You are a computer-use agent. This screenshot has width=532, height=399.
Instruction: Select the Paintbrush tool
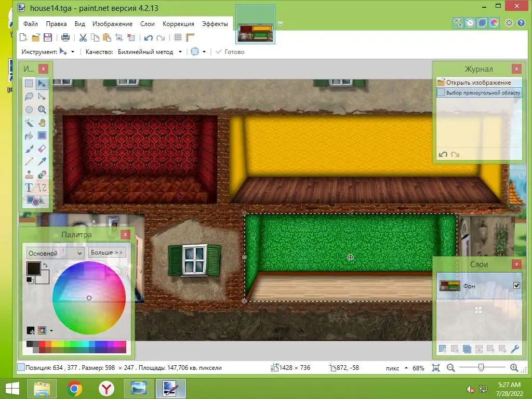(x=29, y=149)
